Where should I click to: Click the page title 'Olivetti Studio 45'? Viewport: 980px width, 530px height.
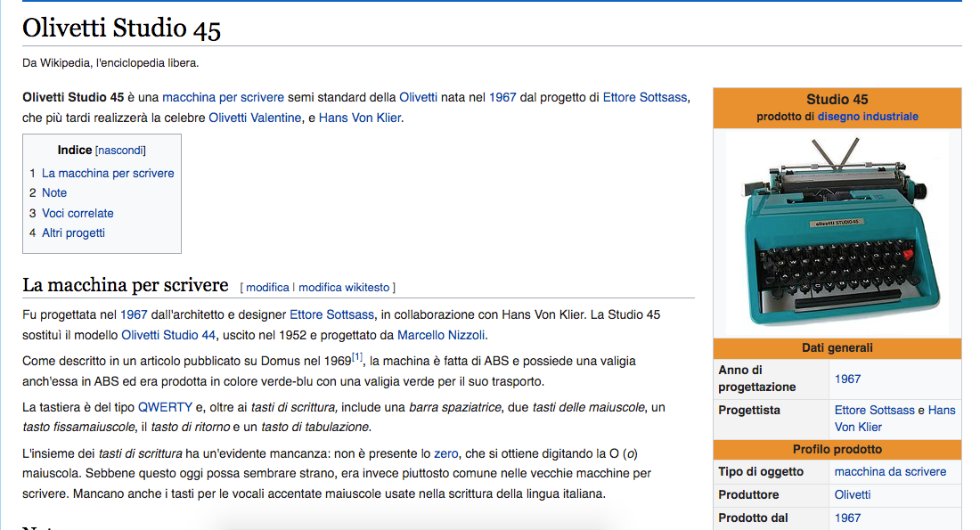pyautogui.click(x=121, y=29)
